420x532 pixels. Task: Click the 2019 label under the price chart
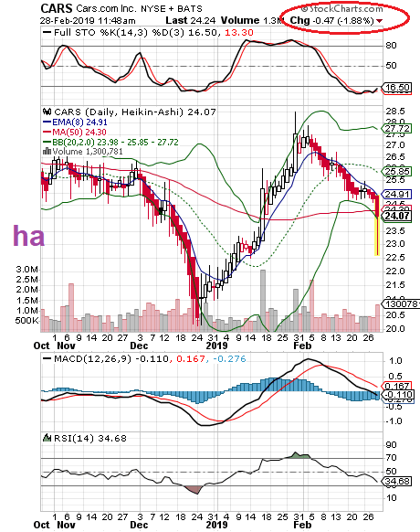point(217,346)
